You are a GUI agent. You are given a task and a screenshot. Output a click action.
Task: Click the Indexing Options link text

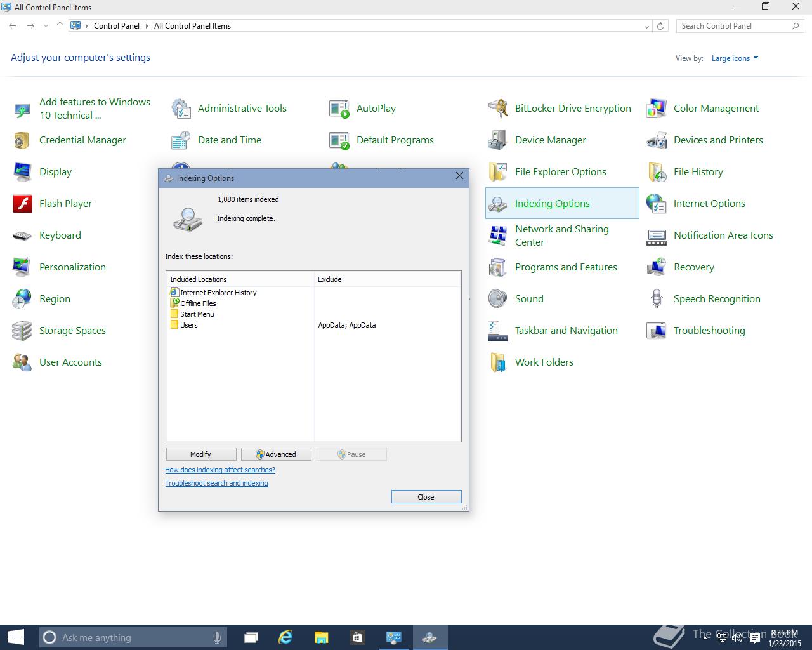[x=553, y=204]
